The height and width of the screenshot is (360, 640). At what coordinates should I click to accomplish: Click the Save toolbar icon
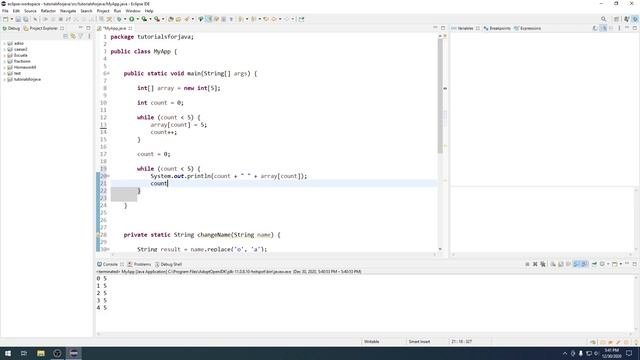18,19
